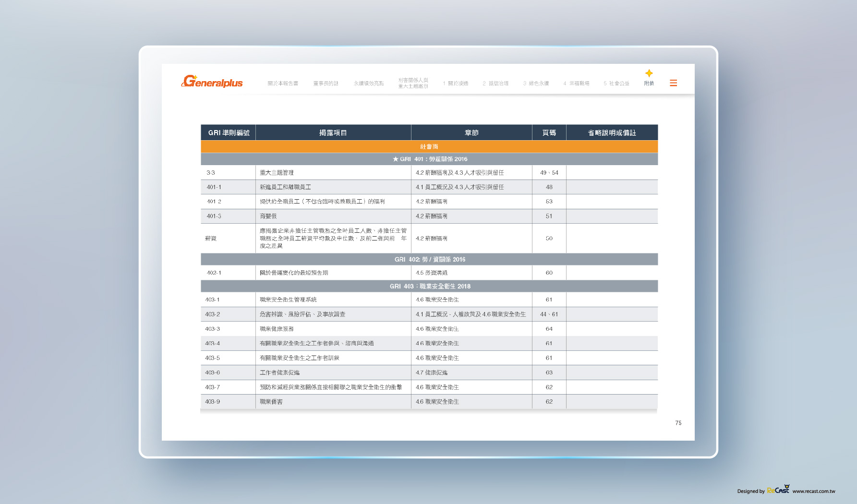The width and height of the screenshot is (857, 504).
Task: Click the 職業安全衛生管理系統 cell
Action: 333,300
